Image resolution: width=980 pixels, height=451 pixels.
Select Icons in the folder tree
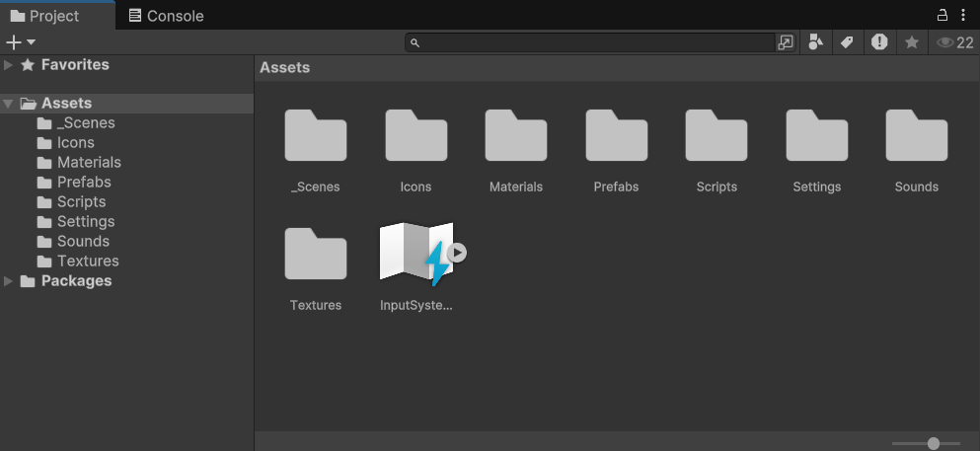pyautogui.click(x=76, y=143)
